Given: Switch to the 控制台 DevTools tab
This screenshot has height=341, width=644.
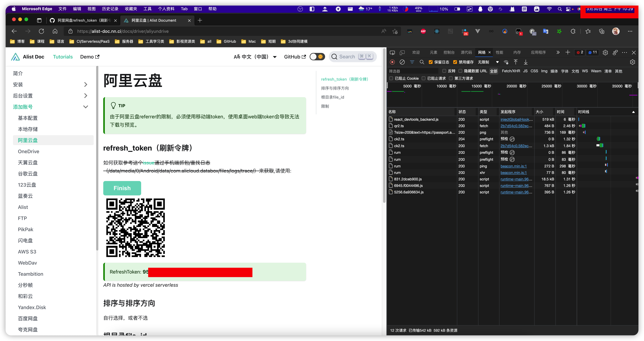Looking at the screenshot, I should (449, 52).
